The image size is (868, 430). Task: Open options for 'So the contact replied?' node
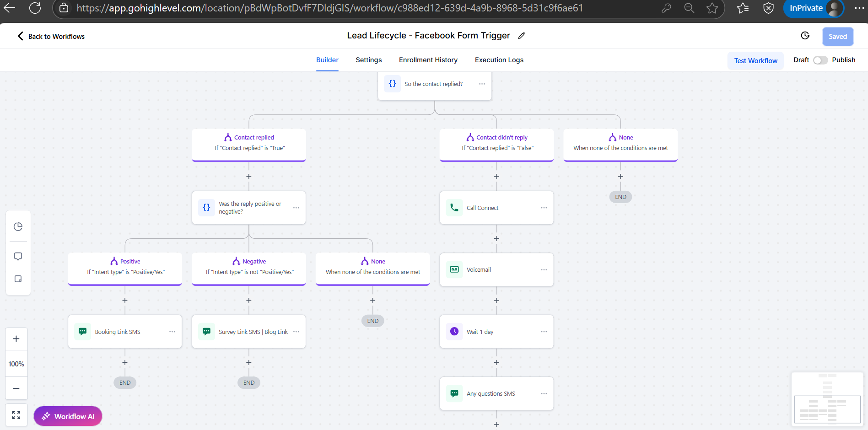click(x=482, y=84)
